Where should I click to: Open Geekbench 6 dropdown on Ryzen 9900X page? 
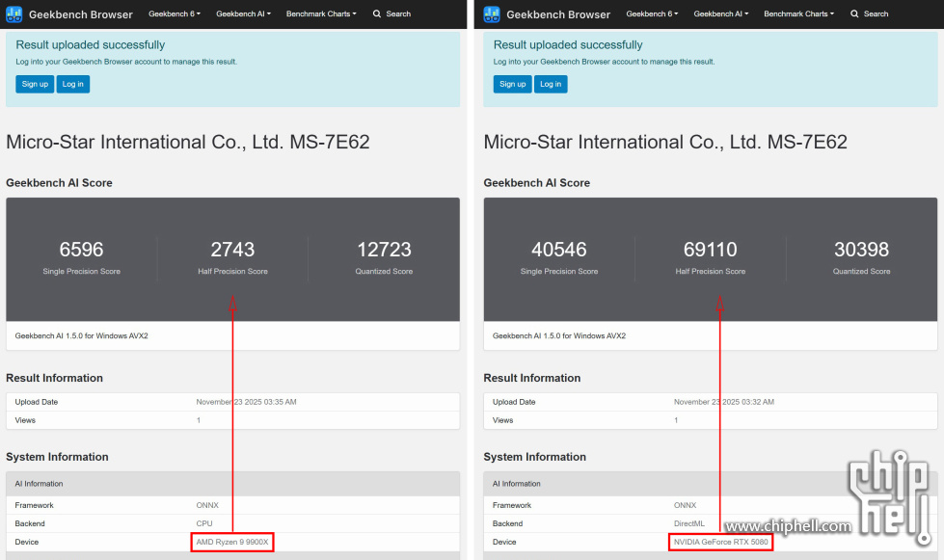175,14
